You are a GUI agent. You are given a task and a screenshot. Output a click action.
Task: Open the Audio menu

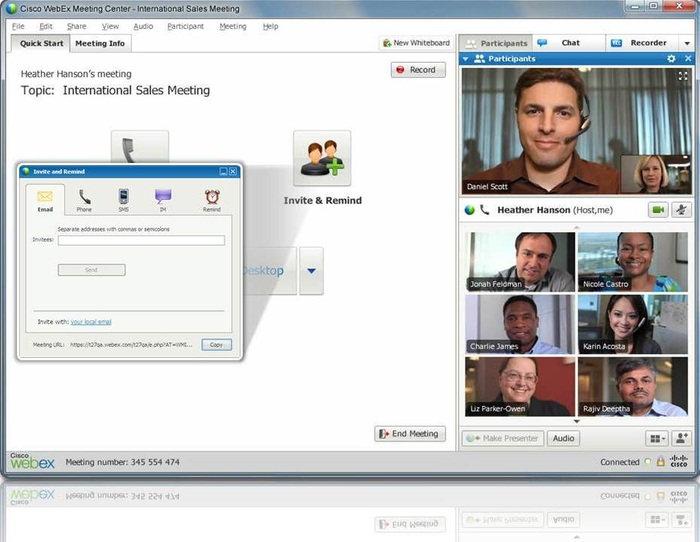[x=143, y=26]
